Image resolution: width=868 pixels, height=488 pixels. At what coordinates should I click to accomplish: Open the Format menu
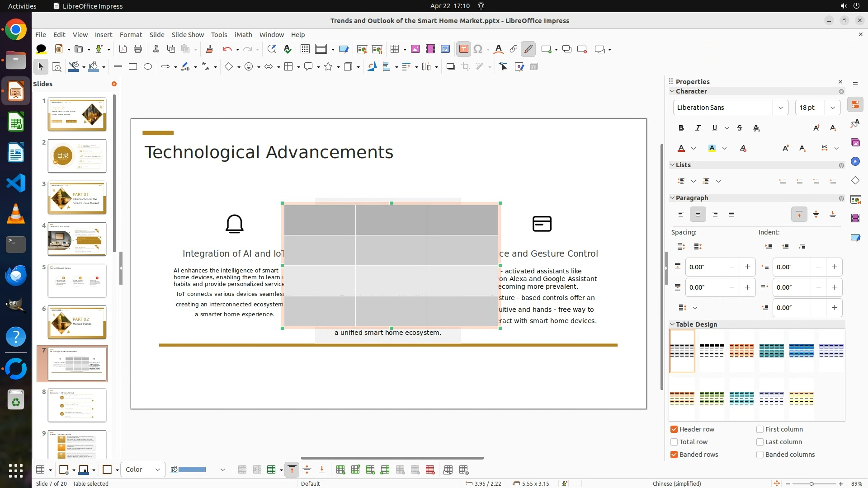tap(131, 35)
